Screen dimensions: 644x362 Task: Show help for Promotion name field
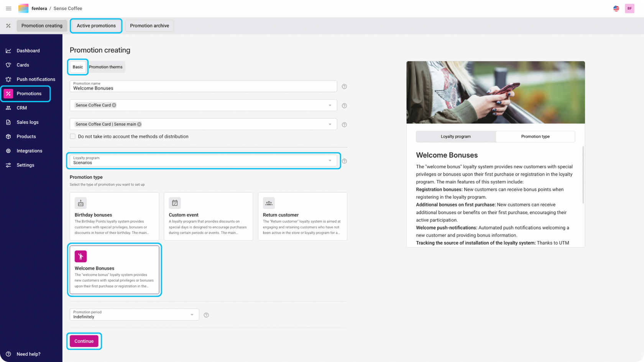point(344,87)
